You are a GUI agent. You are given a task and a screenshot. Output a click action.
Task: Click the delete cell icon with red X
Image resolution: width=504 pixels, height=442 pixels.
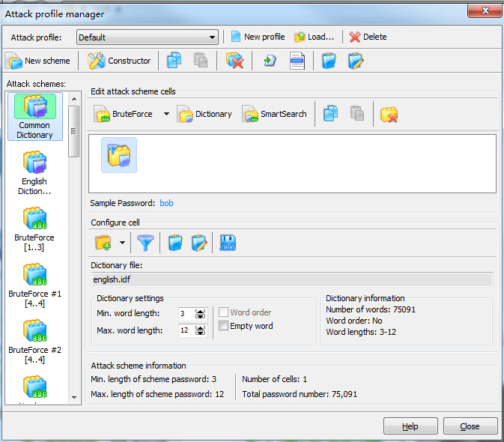pos(388,114)
